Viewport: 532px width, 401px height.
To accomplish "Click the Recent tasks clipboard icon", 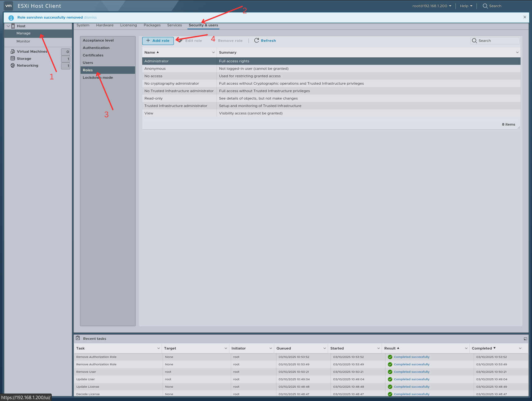I will tap(78, 338).
